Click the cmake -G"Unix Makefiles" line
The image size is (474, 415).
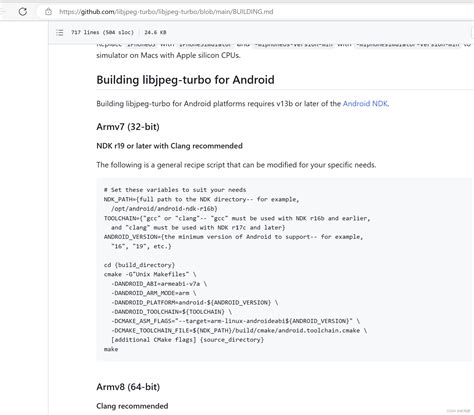click(x=150, y=274)
